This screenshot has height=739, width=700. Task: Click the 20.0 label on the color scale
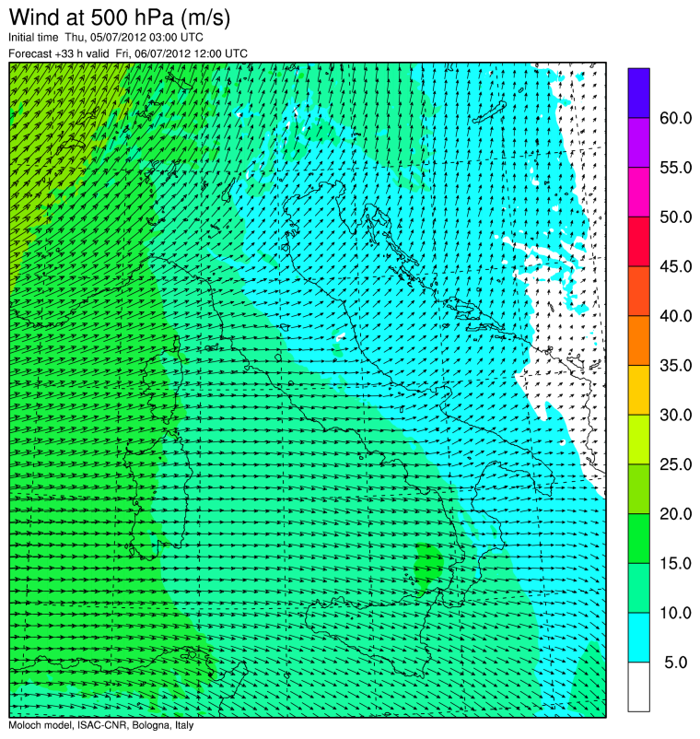pos(675,514)
